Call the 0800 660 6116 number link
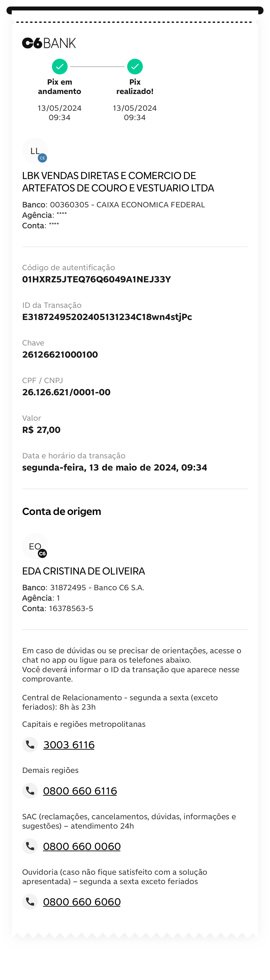270x980 pixels. point(80,791)
